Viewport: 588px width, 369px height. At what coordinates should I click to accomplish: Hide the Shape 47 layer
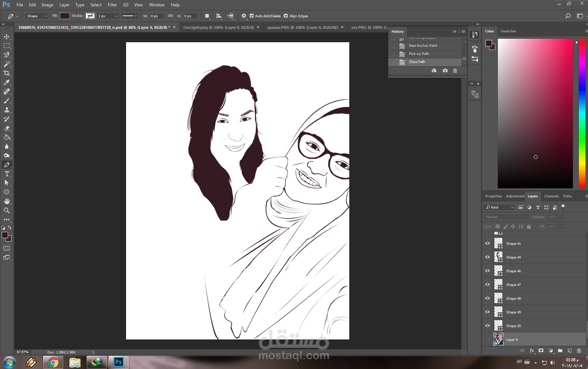pyautogui.click(x=487, y=285)
